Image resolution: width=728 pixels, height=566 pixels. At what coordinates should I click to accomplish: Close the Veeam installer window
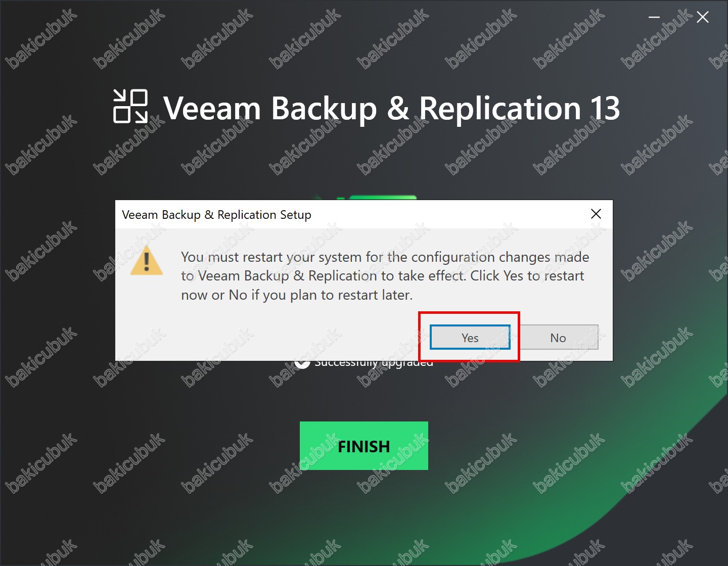703,17
